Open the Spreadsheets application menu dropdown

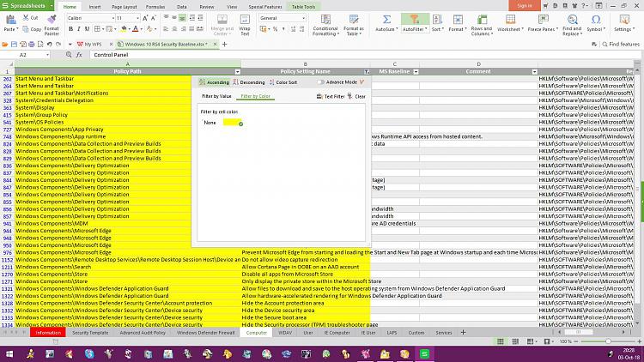(52, 6)
